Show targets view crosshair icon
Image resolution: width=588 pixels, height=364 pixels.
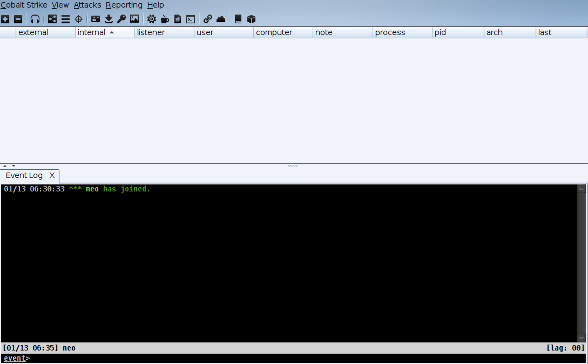tap(79, 19)
